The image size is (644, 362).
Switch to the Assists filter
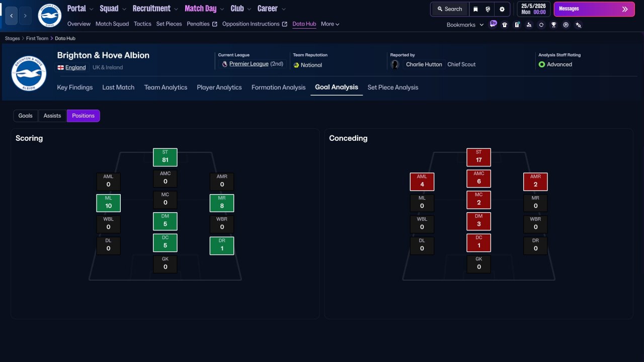52,116
